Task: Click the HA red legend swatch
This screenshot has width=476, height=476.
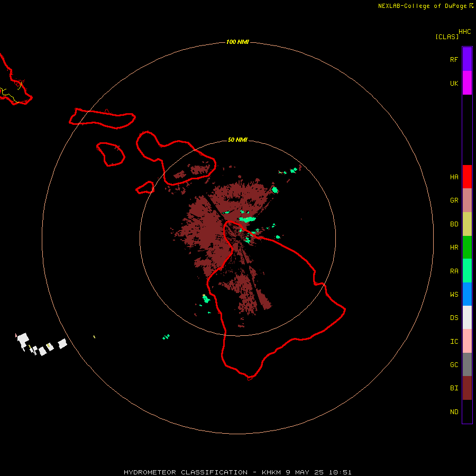Action: pyautogui.click(x=467, y=177)
